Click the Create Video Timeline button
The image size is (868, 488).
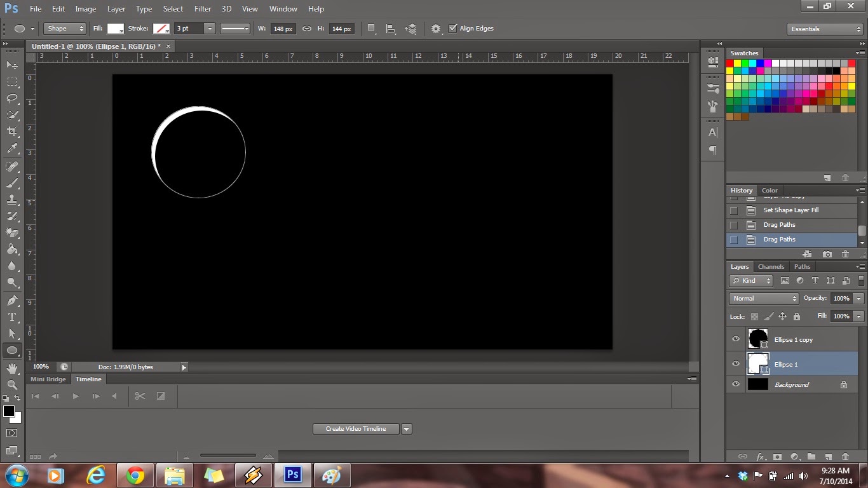(356, 429)
